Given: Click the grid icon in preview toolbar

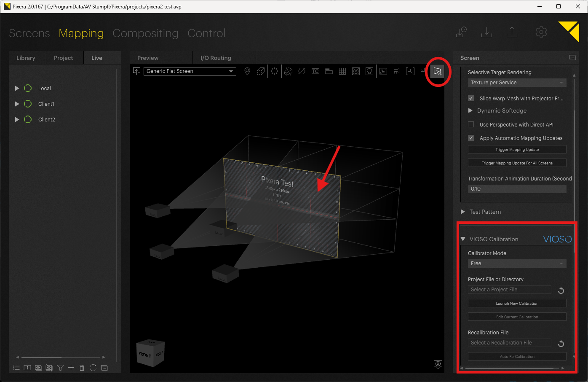Looking at the screenshot, I should 342,71.
